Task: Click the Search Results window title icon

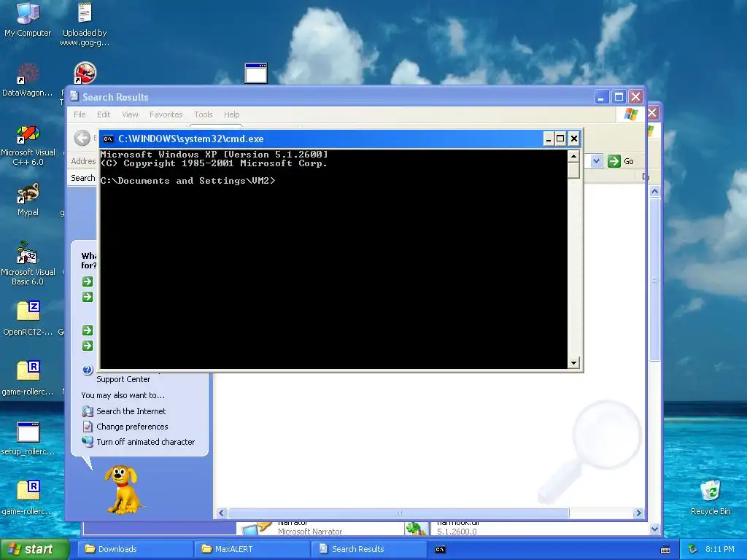Action: point(74,97)
